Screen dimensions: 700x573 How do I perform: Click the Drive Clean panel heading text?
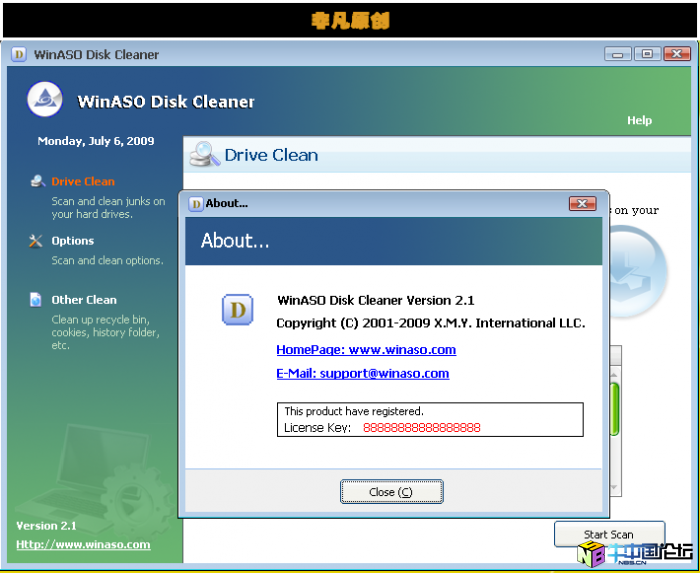pos(271,155)
